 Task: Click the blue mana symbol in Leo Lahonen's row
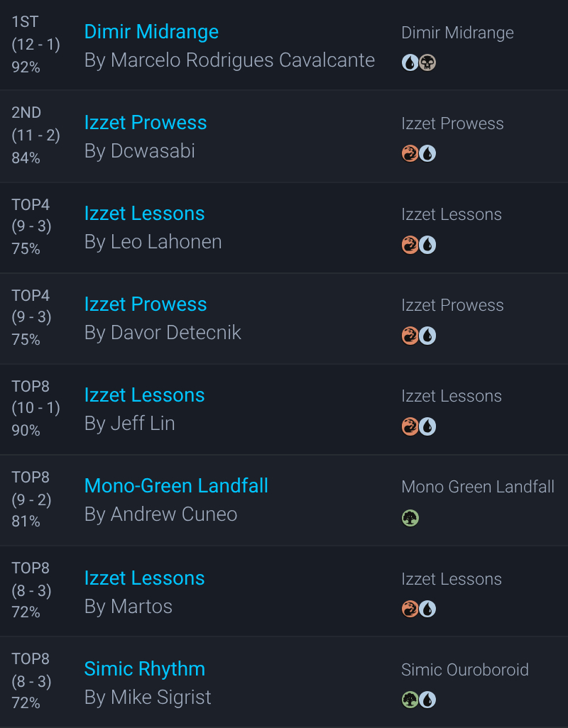[x=427, y=245]
